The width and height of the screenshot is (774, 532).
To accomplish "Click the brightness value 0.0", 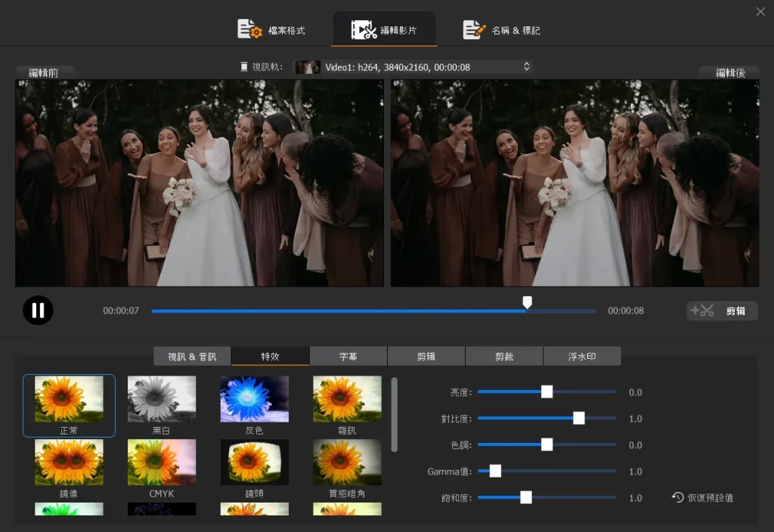I will point(635,392).
